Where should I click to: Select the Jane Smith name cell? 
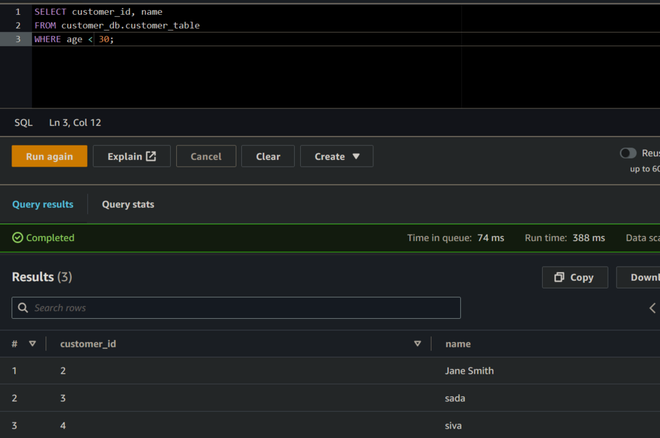pyautogui.click(x=469, y=371)
